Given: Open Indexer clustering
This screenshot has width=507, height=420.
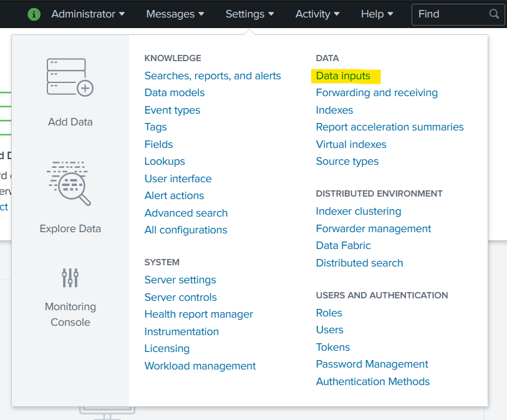Looking at the screenshot, I should (358, 212).
